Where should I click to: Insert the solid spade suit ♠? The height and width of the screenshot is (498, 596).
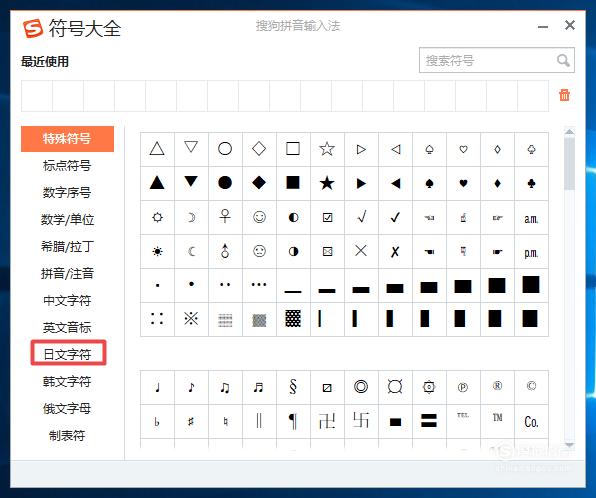[429, 183]
